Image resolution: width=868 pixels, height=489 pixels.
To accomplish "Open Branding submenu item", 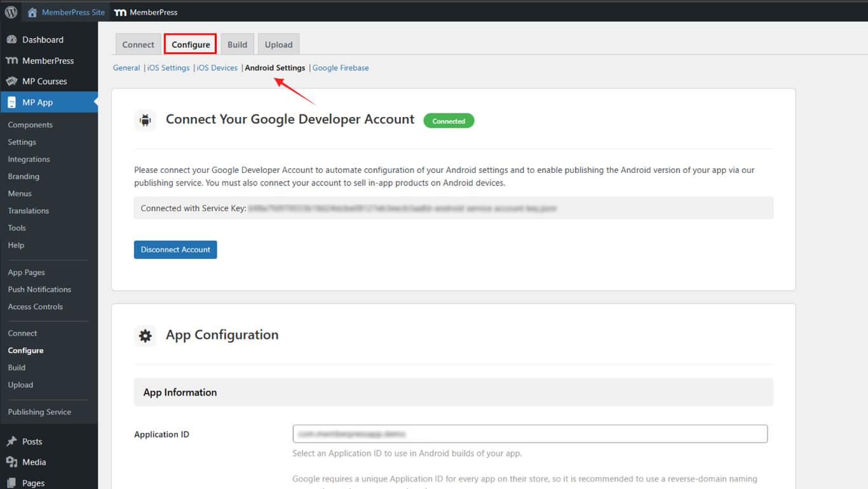I will click(24, 176).
